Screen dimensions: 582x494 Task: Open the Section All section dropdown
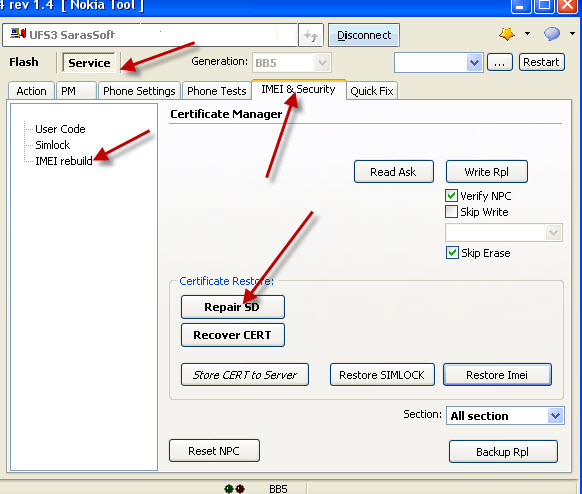(505, 416)
